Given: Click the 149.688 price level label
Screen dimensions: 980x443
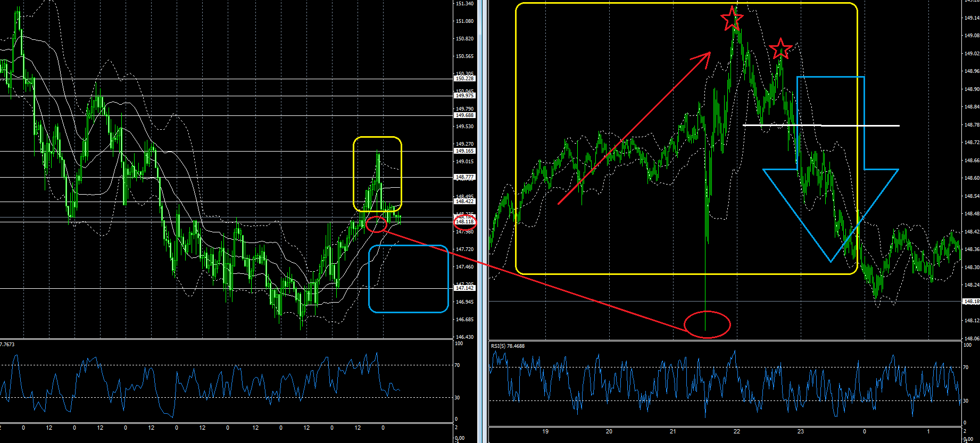Looking at the screenshot, I should [x=464, y=115].
